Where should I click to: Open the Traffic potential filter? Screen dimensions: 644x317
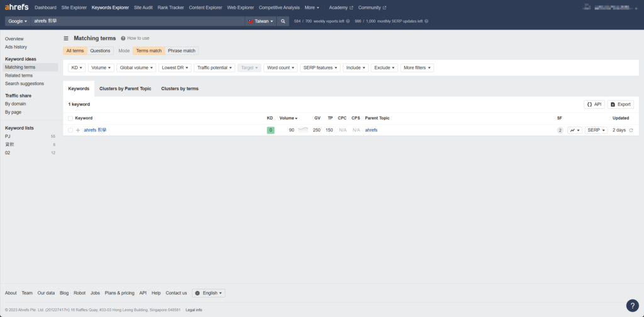[214, 68]
